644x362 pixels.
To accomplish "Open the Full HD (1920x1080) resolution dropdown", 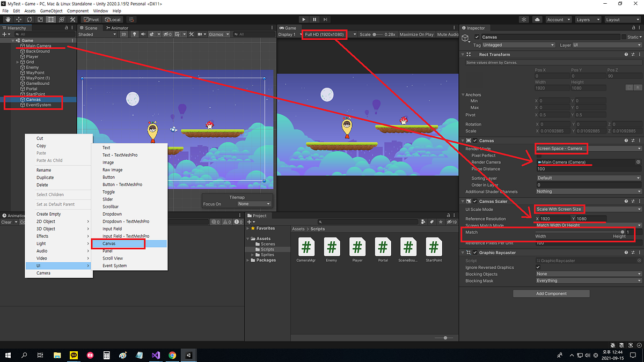I will point(324,34).
